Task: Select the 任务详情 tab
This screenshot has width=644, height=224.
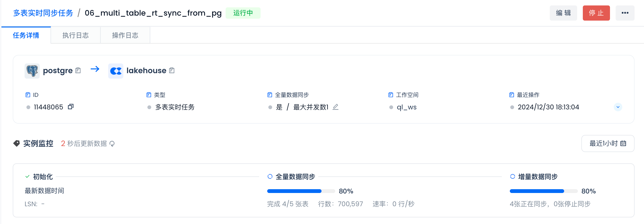Action: click(x=26, y=35)
